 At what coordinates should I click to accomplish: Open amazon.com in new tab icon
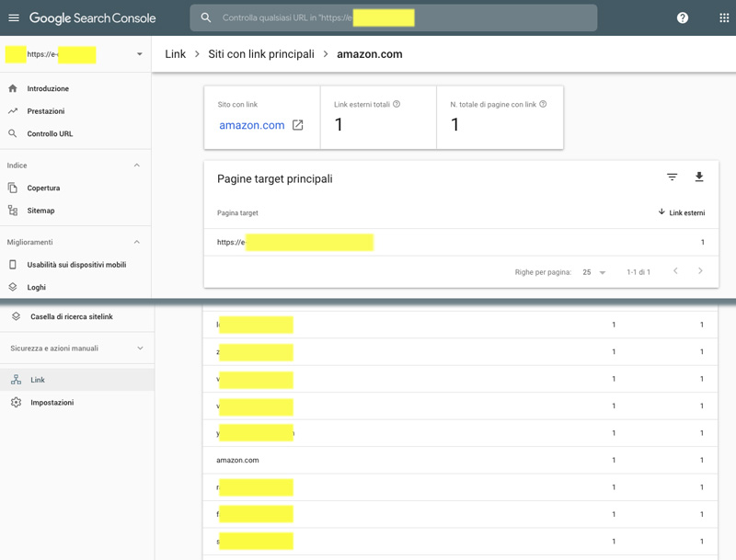297,125
